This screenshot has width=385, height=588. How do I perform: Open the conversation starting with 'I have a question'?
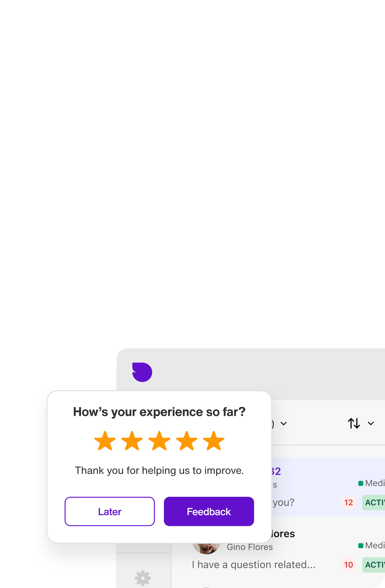253,565
